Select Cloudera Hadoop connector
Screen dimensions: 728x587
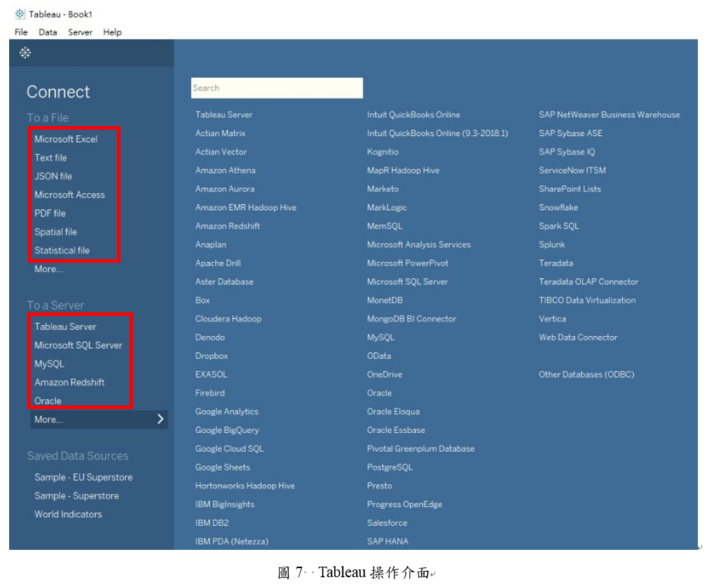pos(228,319)
